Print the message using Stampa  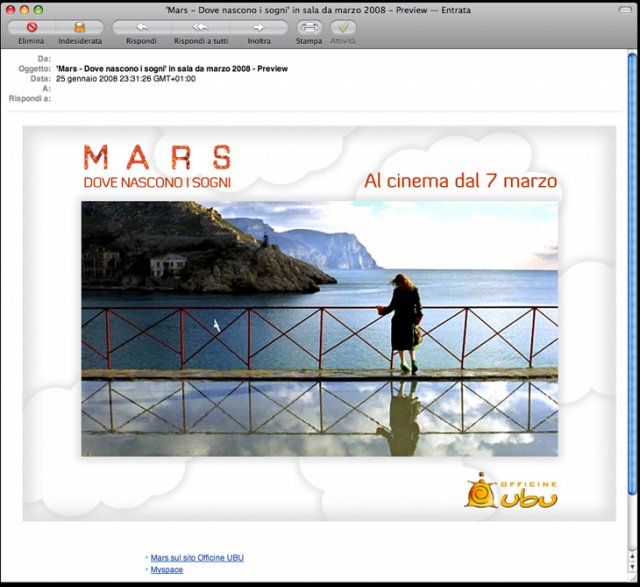309,28
